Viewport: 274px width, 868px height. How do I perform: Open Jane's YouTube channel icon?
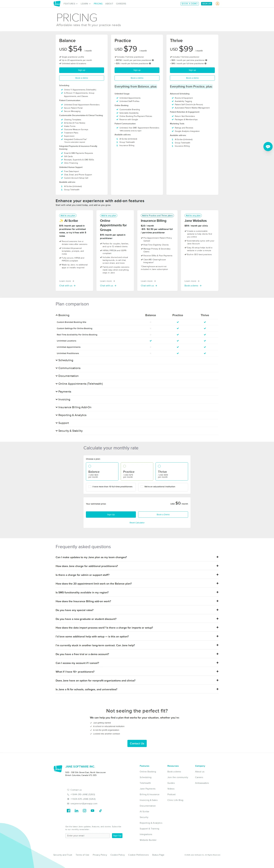point(92,811)
